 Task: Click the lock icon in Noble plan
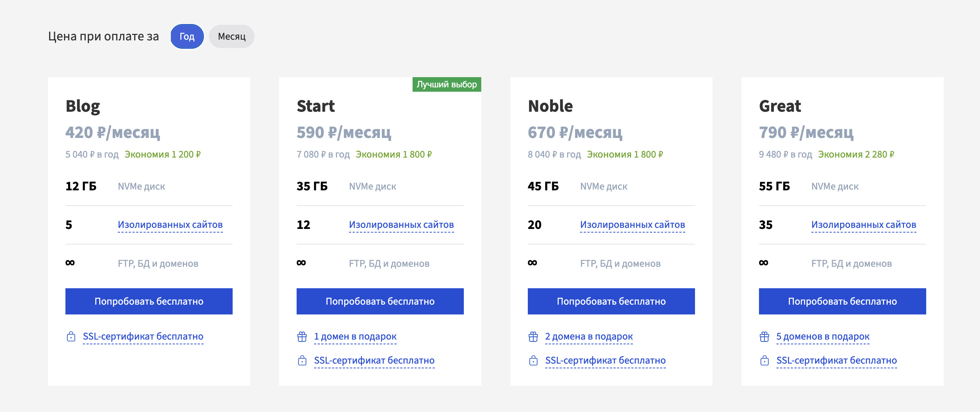[533, 361]
